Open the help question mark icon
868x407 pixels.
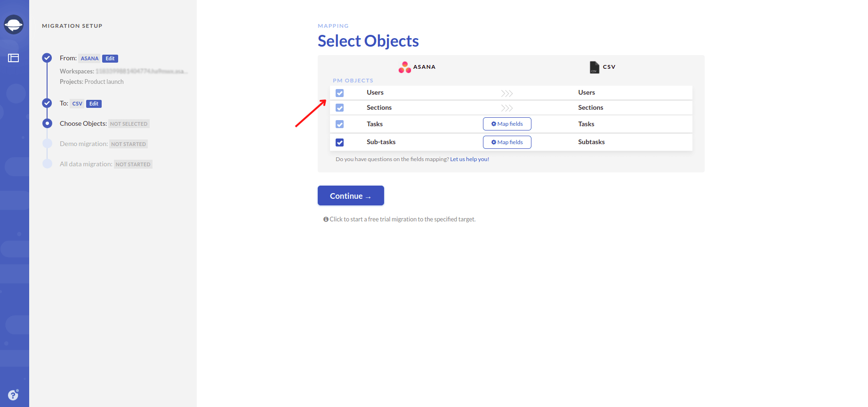[13, 395]
